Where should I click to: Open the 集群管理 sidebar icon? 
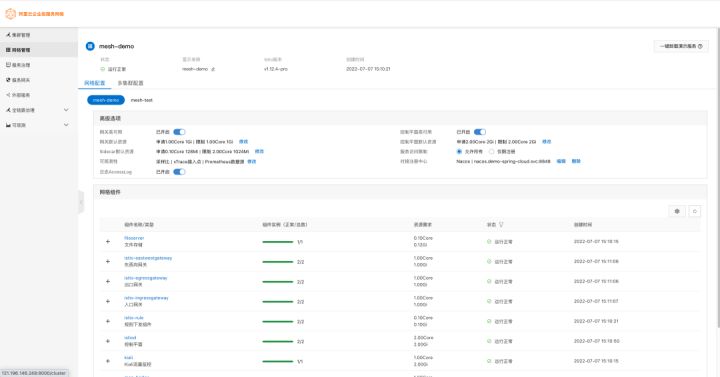8,35
